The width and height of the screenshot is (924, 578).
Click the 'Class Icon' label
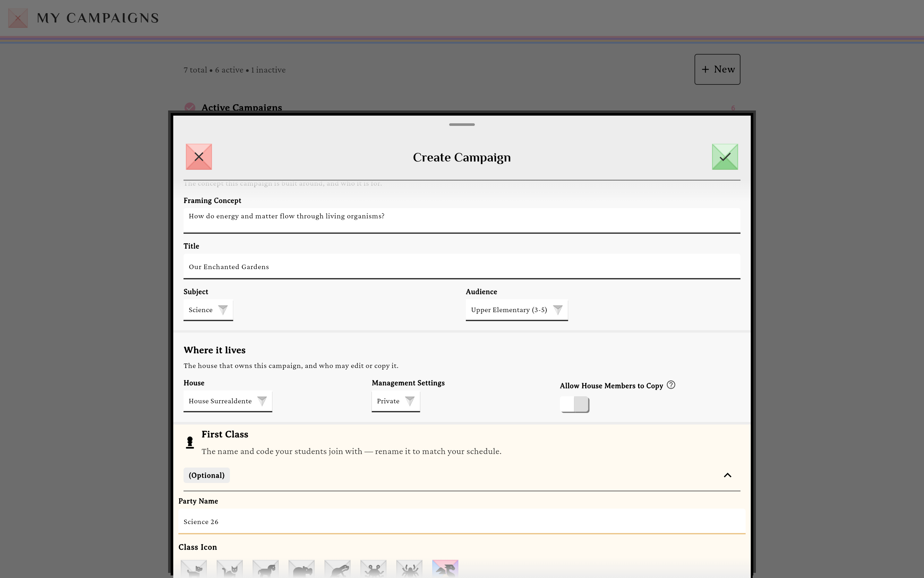(197, 547)
